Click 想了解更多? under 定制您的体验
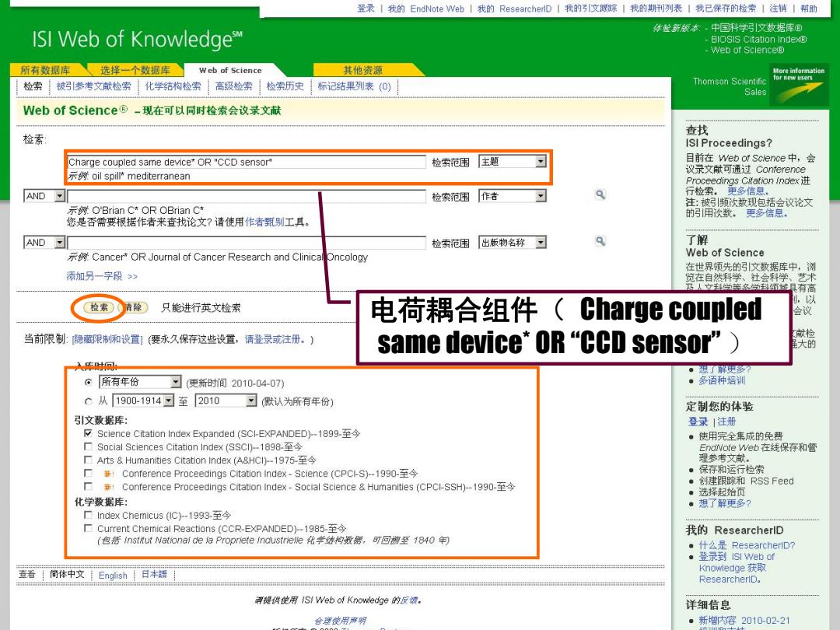 coord(725,503)
